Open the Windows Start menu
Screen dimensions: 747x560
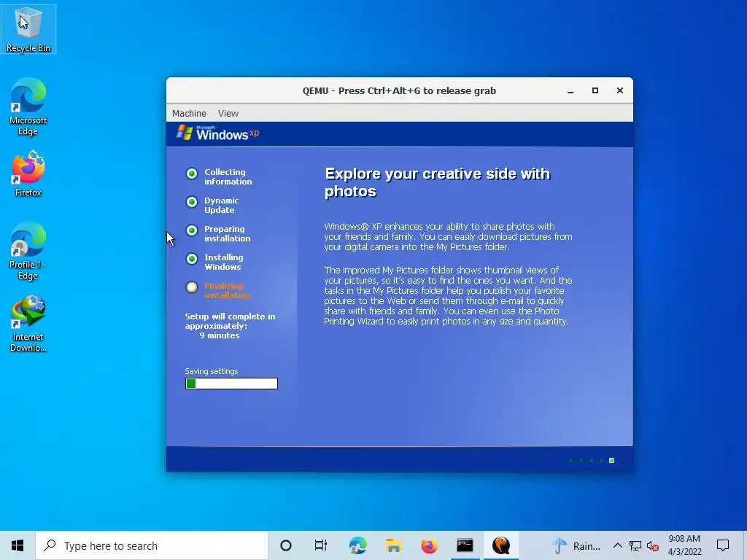(18, 545)
